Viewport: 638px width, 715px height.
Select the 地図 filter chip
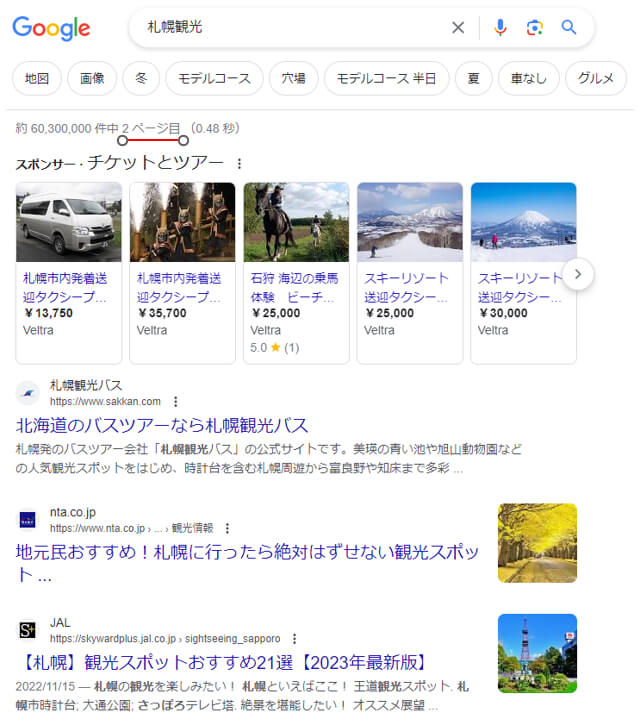(x=36, y=78)
